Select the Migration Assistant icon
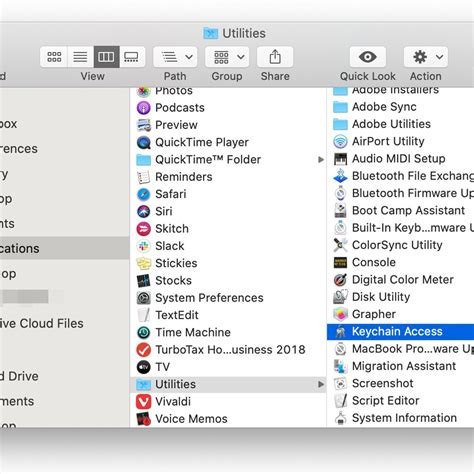 pyautogui.click(x=340, y=366)
